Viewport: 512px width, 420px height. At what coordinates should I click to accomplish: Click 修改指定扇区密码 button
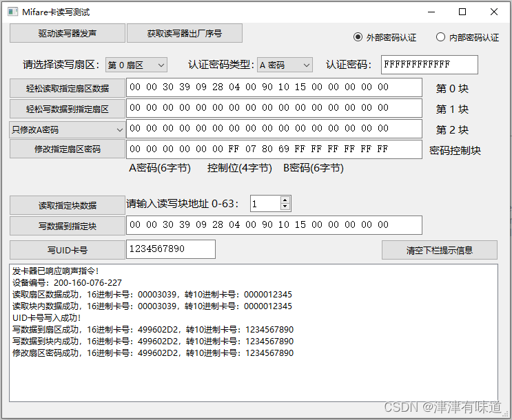(68, 149)
